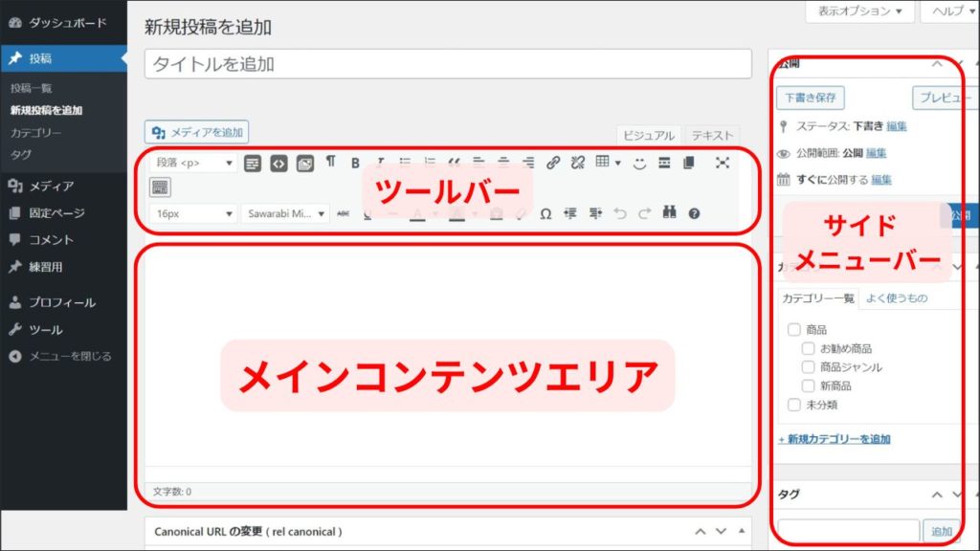
Task: Enter fullscreen distraction-free writing mode
Action: 723,163
